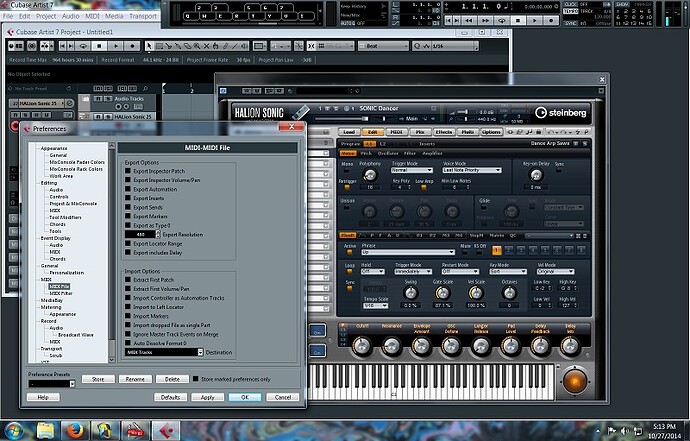This screenshot has width=690, height=441.
Task: Enable Export Markers checkbox
Action: click(128, 216)
